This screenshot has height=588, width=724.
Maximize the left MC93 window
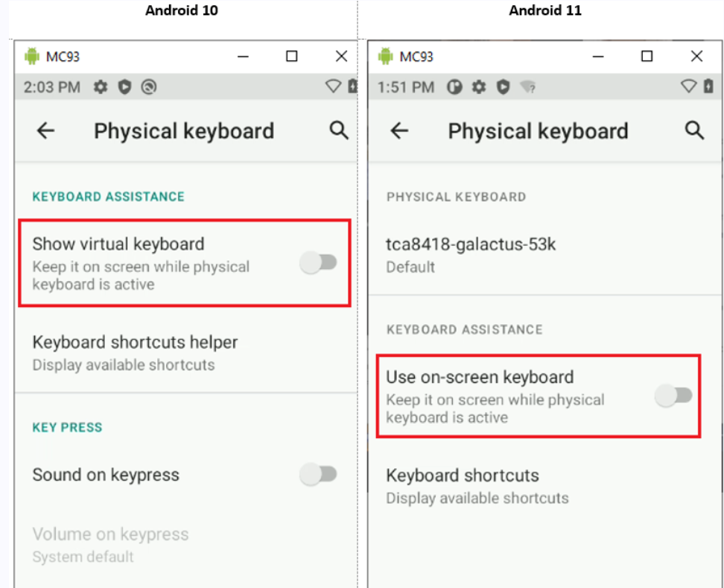coord(292,57)
